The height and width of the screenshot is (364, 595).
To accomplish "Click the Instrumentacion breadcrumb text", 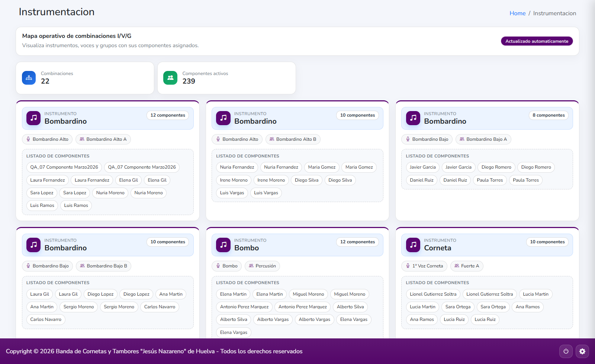I will pyautogui.click(x=554, y=13).
